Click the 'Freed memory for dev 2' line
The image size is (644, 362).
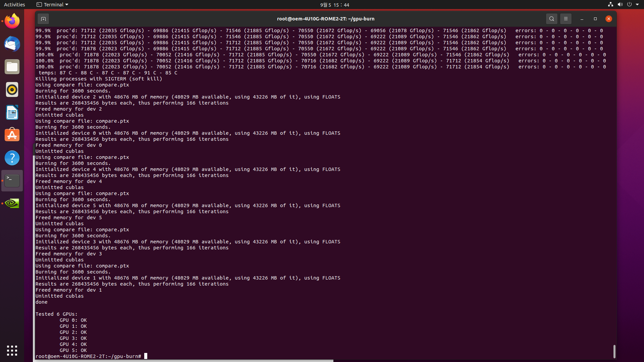(69, 109)
